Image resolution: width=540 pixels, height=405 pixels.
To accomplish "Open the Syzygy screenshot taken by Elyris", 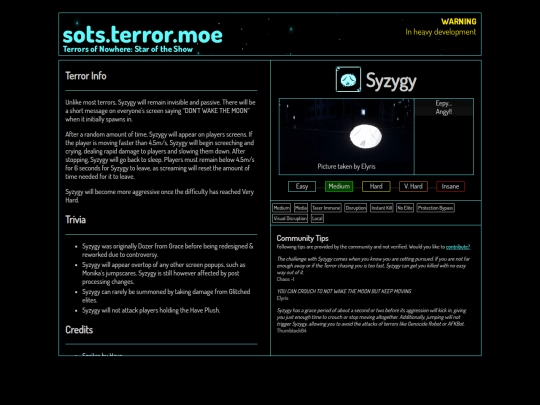I will click(x=346, y=136).
